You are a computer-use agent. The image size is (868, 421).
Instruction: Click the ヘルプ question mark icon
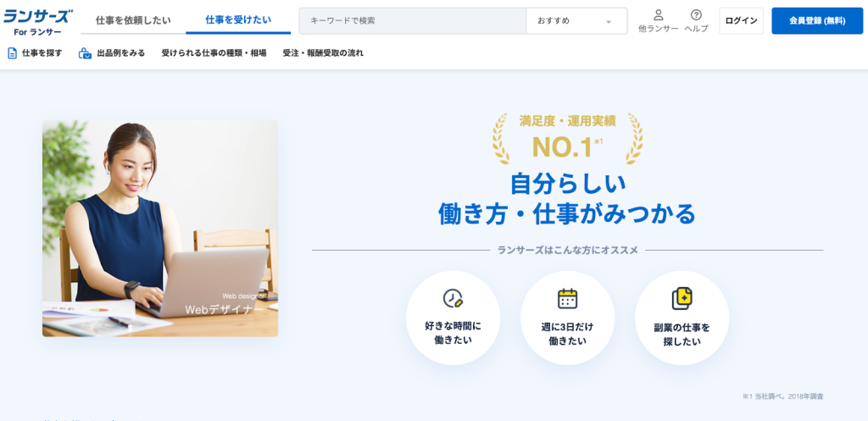tap(697, 15)
